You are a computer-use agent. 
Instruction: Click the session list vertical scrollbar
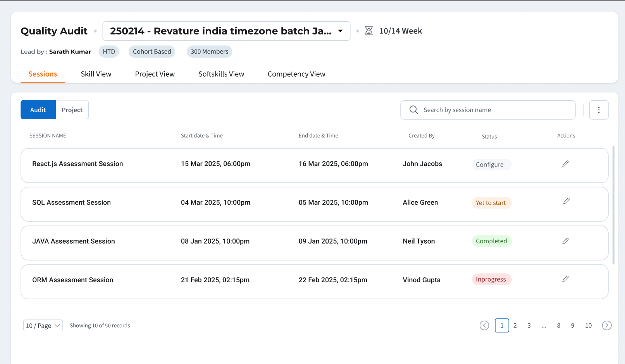point(613,205)
